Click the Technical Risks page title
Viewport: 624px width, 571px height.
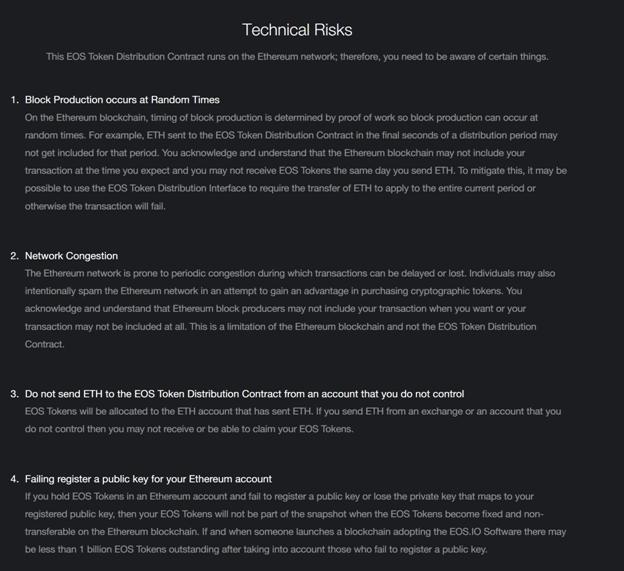[x=297, y=30]
